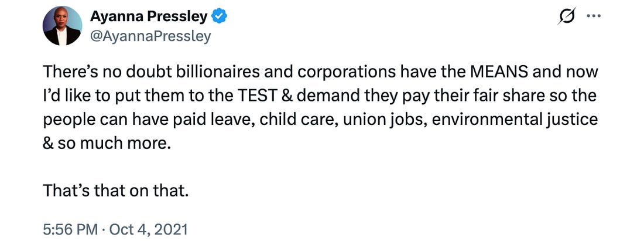
Task: Click the Grok slashed-circle icon
Action: (x=567, y=17)
